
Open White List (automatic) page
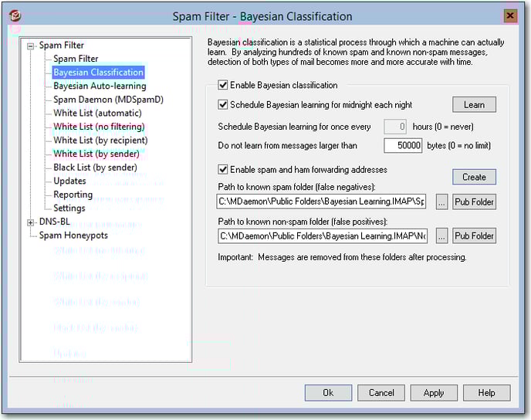(x=97, y=113)
